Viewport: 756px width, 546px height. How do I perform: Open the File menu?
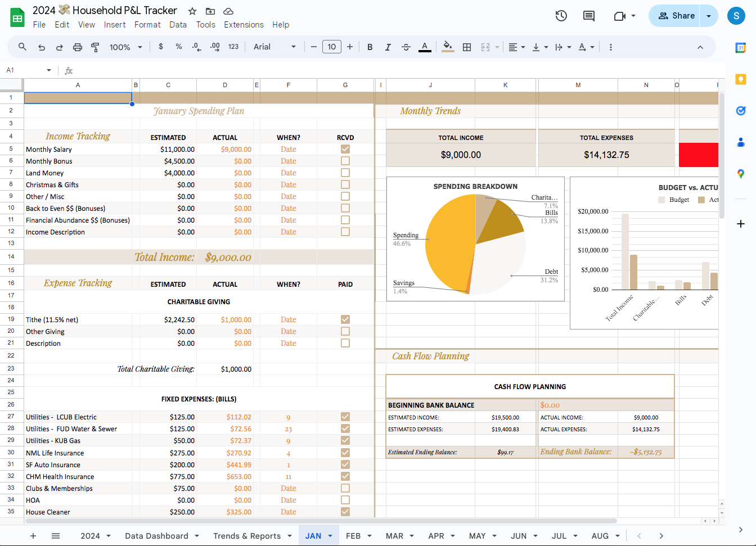tap(39, 25)
